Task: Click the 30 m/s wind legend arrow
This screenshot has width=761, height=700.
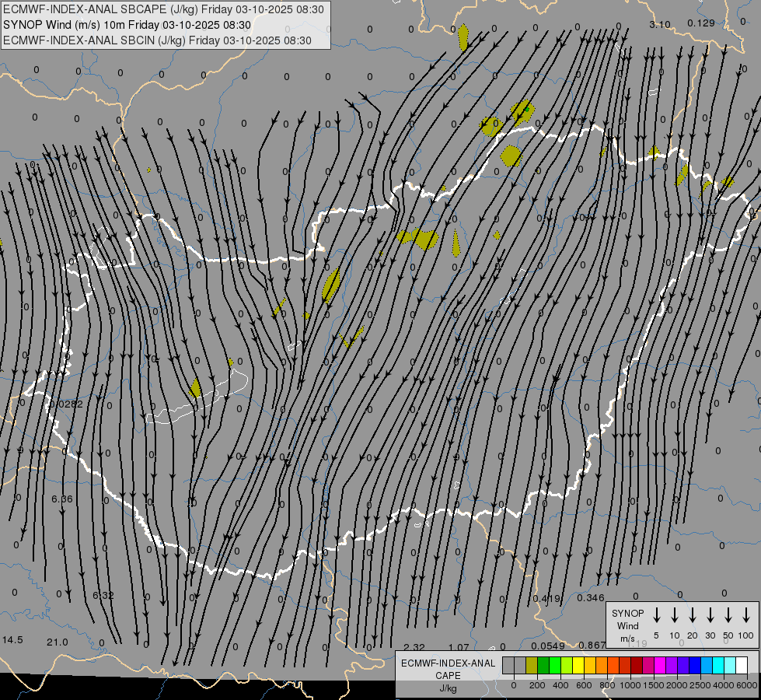Action: (710, 615)
